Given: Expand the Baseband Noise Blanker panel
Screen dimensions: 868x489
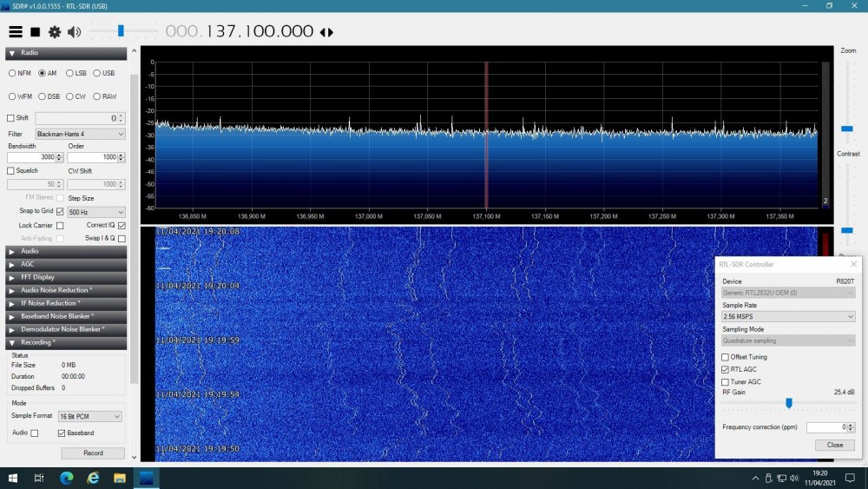Looking at the screenshot, I should point(66,316).
